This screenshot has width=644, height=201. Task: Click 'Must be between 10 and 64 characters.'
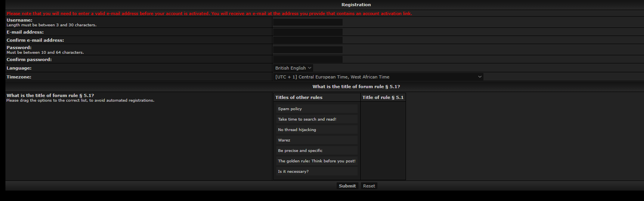pos(45,53)
